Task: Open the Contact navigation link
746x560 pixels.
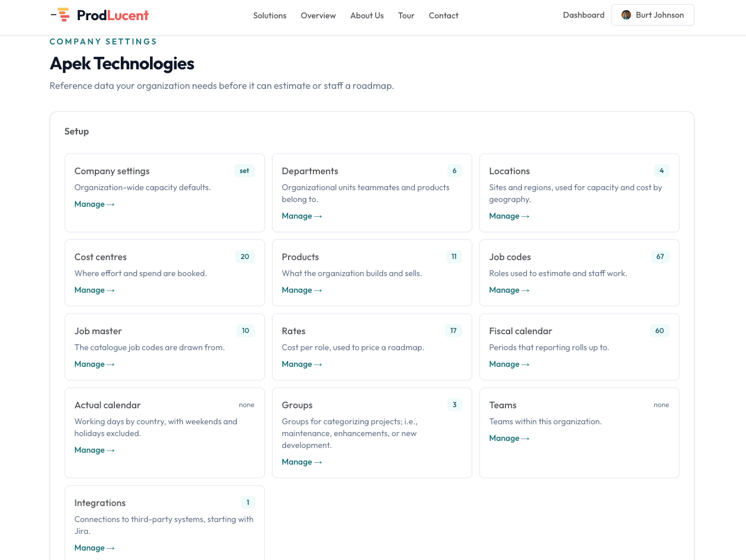Action: point(444,15)
